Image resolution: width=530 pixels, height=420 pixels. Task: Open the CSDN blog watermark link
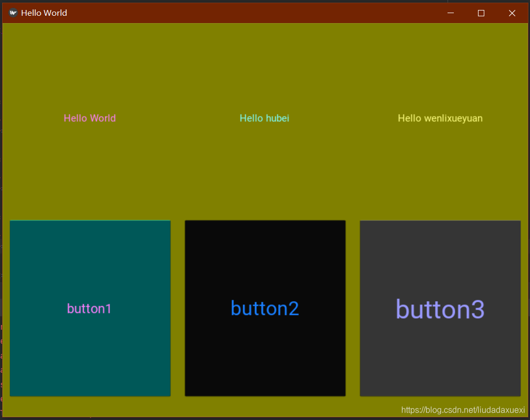[x=462, y=410]
